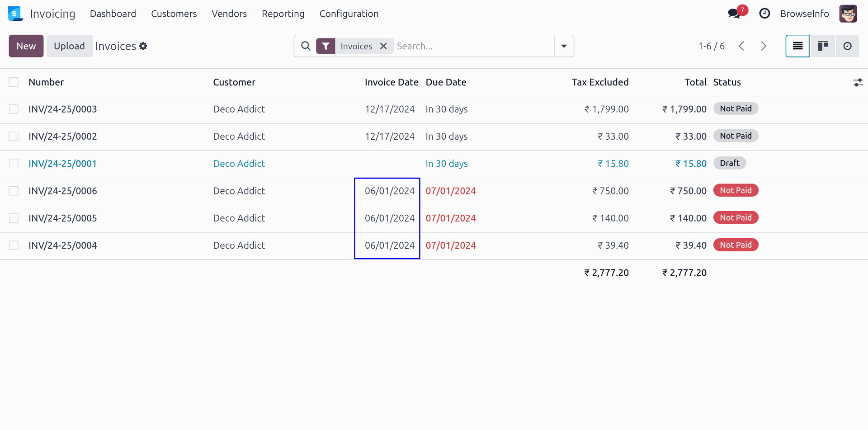Tick the checkbox for INV/24-25/0003

pos(14,109)
